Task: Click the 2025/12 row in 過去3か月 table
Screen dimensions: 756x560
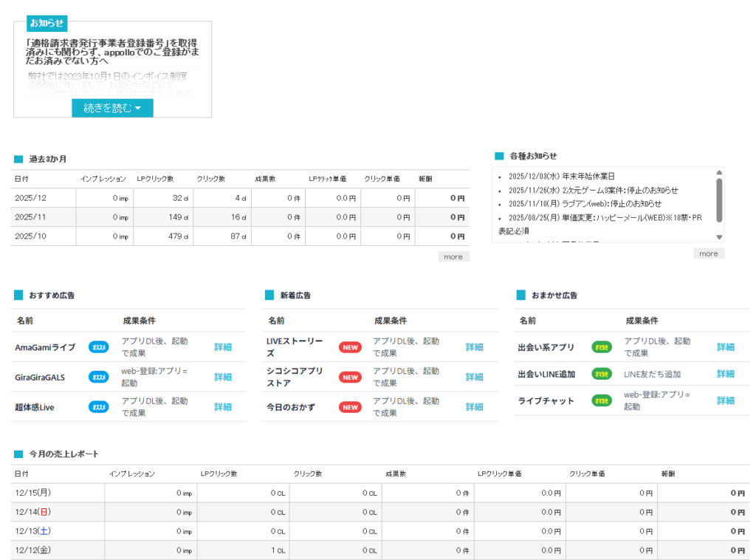Action: coord(240,198)
